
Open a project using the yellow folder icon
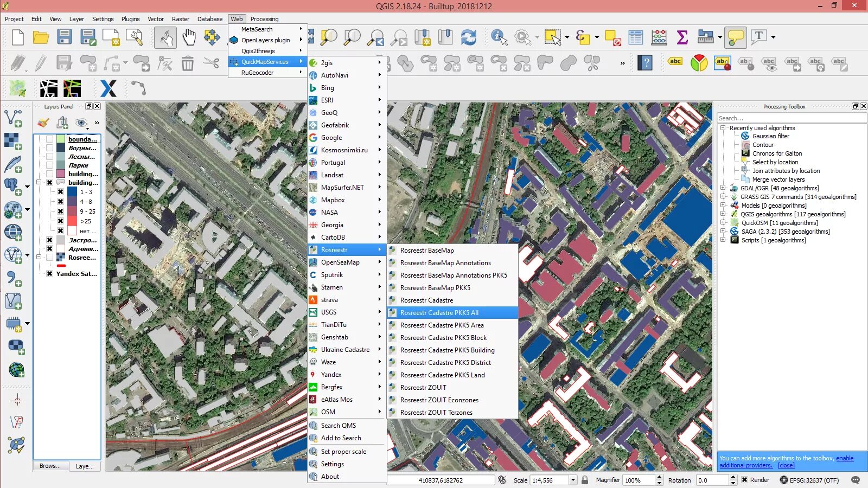tap(41, 37)
